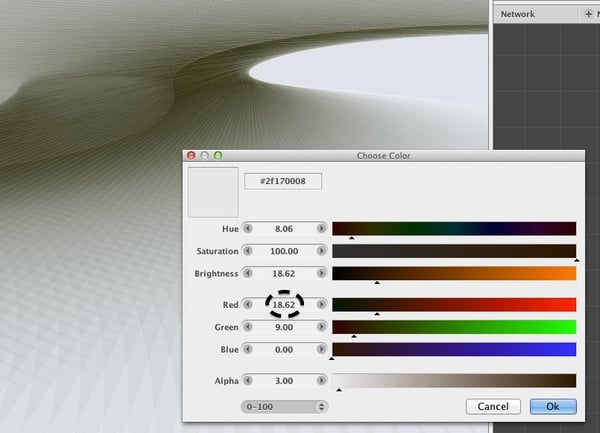The image size is (600, 433).
Task: Click on the Blue gradient slider
Action: 454,349
